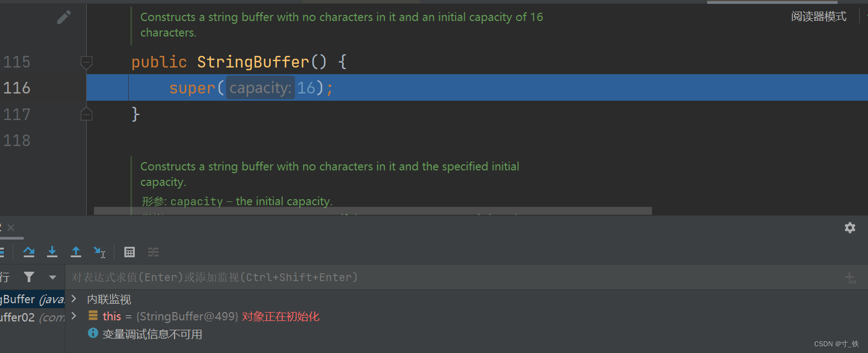This screenshot has height=353, width=868.
Task: Click line number 117 in gutter
Action: pos(17,115)
